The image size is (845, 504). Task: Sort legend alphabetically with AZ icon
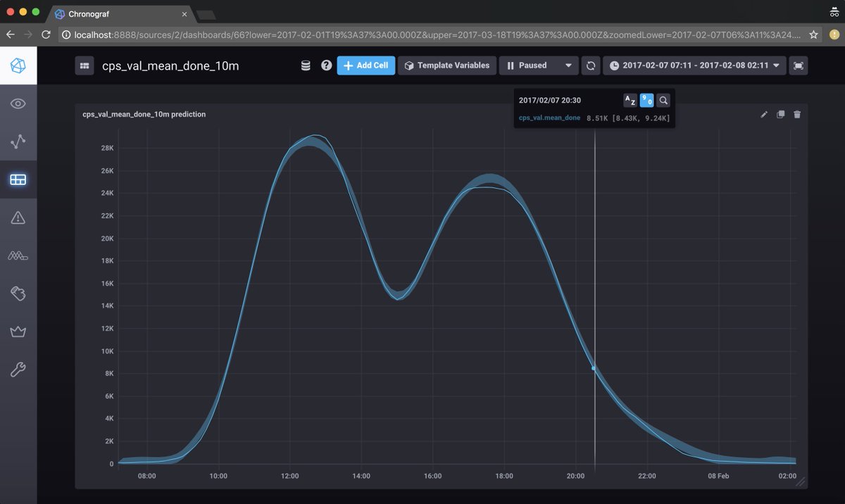point(630,101)
